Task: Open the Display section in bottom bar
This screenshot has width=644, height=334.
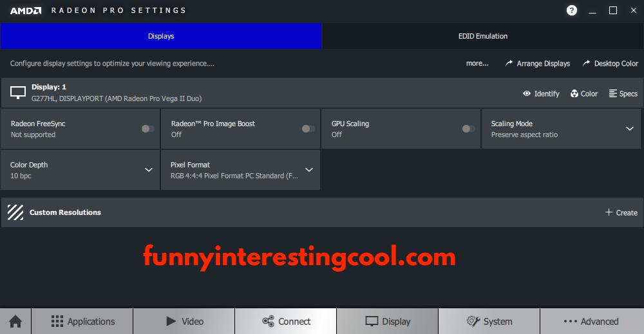Action: (388, 321)
